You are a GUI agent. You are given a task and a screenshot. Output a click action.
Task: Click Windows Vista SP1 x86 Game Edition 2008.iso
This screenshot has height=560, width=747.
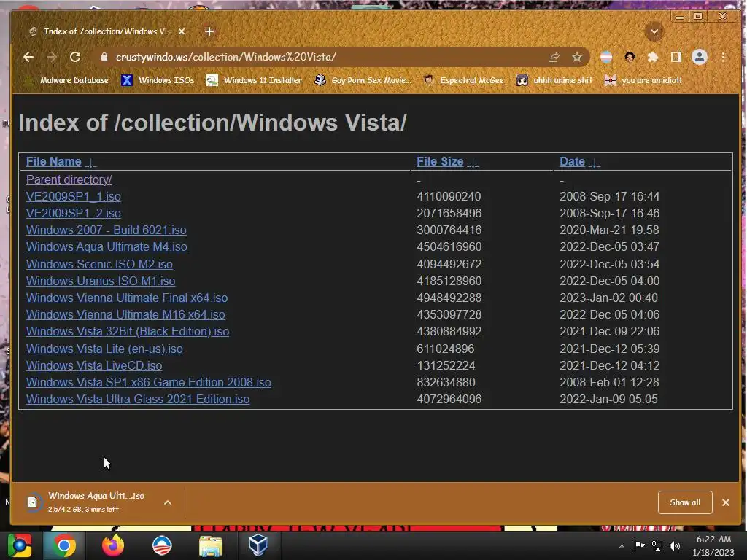point(149,382)
